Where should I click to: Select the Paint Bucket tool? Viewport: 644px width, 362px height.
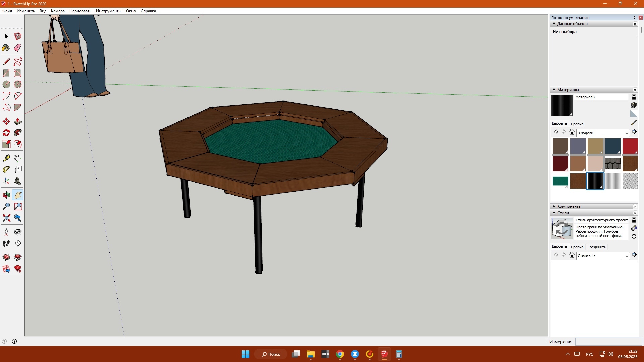point(6,48)
